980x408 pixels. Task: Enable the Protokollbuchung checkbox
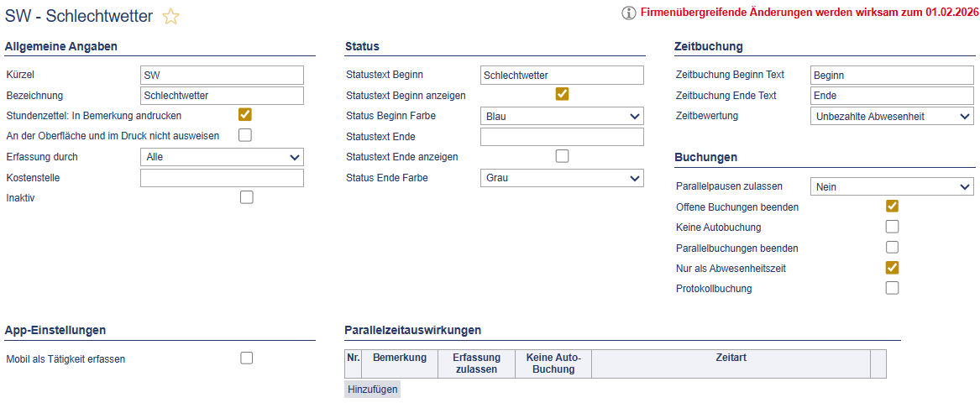pyautogui.click(x=892, y=289)
